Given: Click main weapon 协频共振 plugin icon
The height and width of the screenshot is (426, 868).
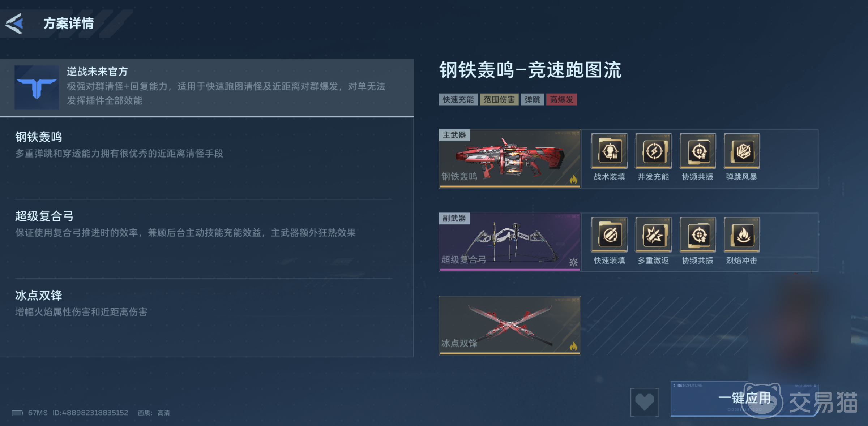Looking at the screenshot, I should coord(697,151).
